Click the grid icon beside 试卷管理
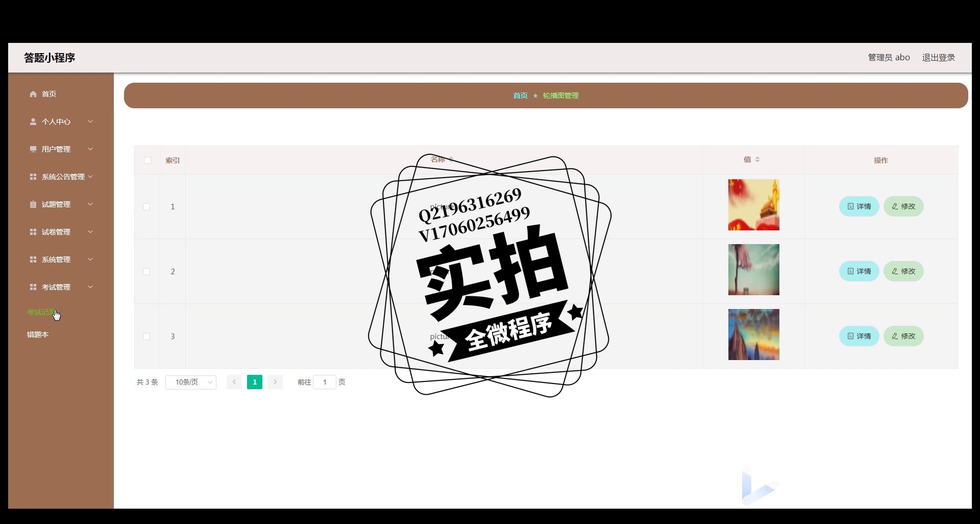This screenshot has width=980, height=524. click(x=33, y=232)
